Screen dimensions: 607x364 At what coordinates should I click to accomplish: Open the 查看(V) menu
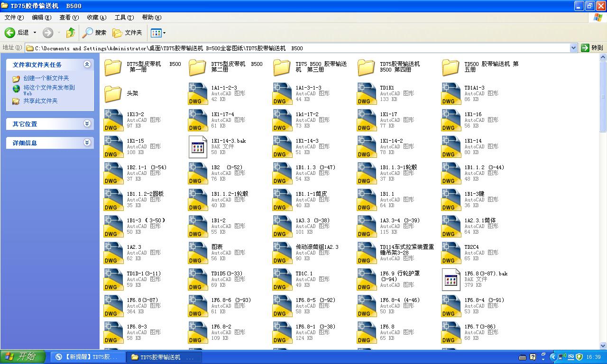[69, 18]
